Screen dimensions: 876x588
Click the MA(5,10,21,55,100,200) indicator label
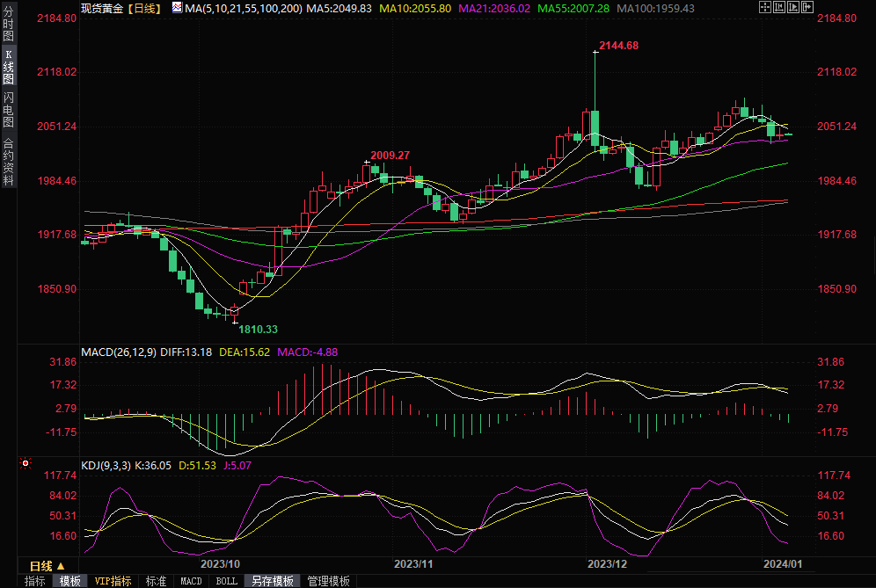click(244, 8)
